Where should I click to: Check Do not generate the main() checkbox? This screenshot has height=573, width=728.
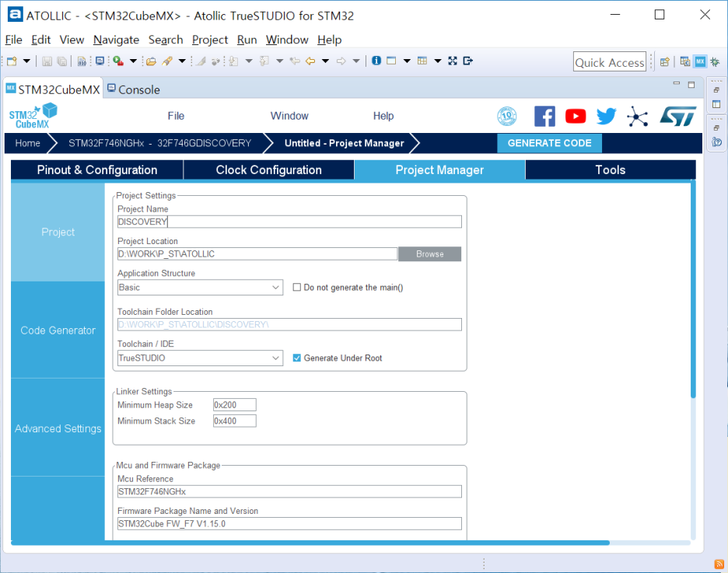[296, 288]
